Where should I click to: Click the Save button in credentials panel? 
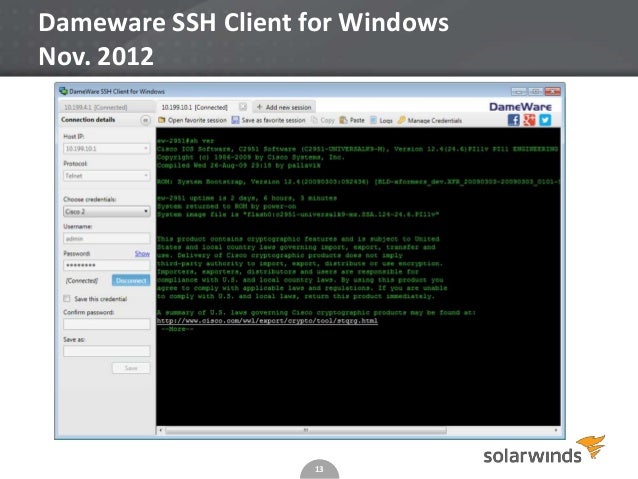pyautogui.click(x=131, y=368)
